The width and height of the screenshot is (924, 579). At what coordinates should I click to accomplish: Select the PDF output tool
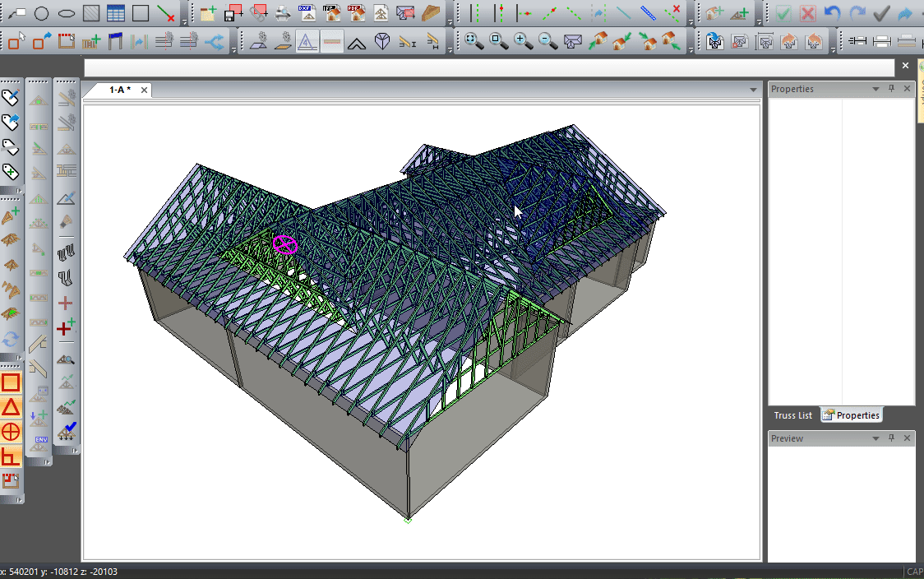tap(356, 12)
